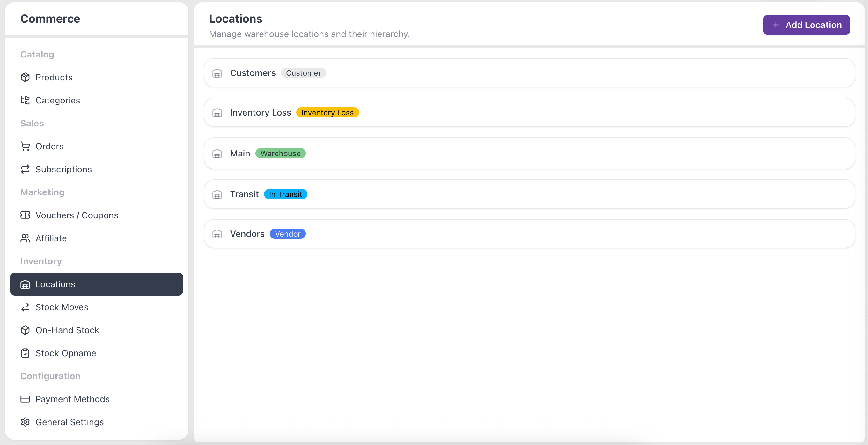Click the warehouse icon on Customers row

pyautogui.click(x=217, y=73)
